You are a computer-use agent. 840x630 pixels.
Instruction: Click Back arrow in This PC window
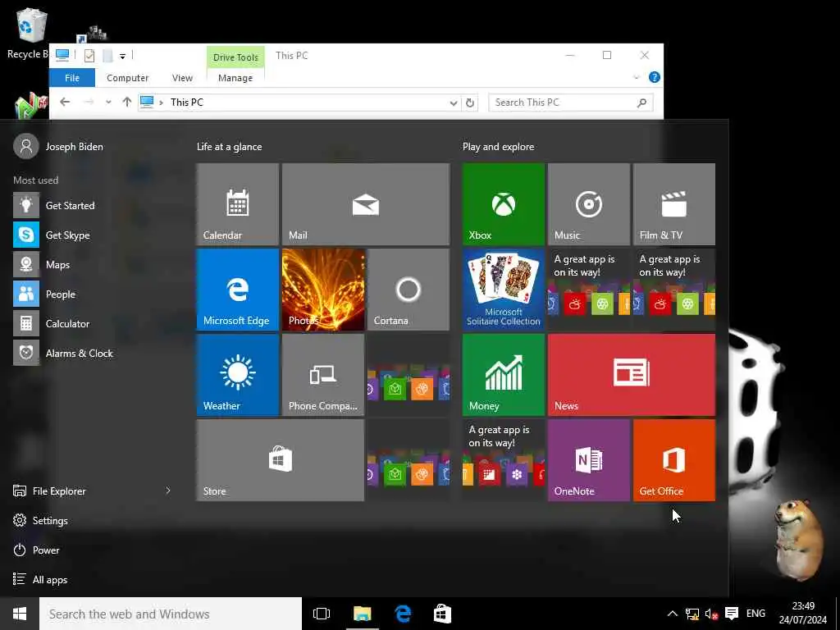coord(65,102)
